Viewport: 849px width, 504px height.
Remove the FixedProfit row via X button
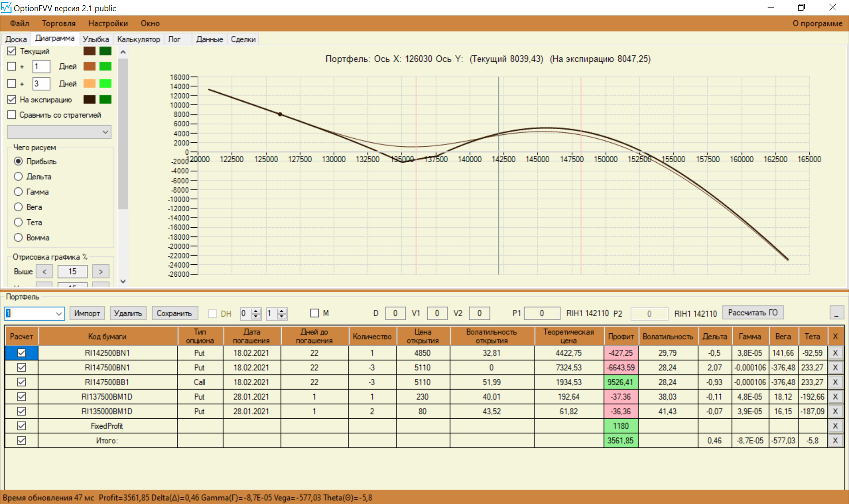coord(835,426)
